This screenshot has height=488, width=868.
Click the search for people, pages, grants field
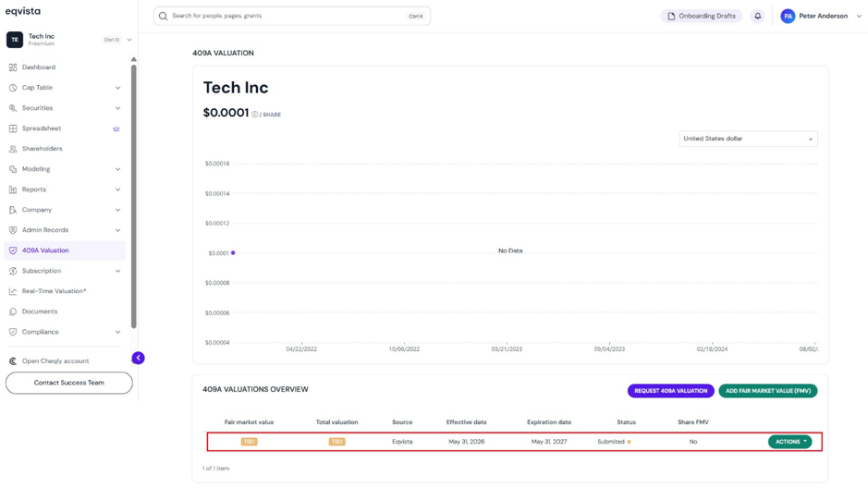click(292, 16)
